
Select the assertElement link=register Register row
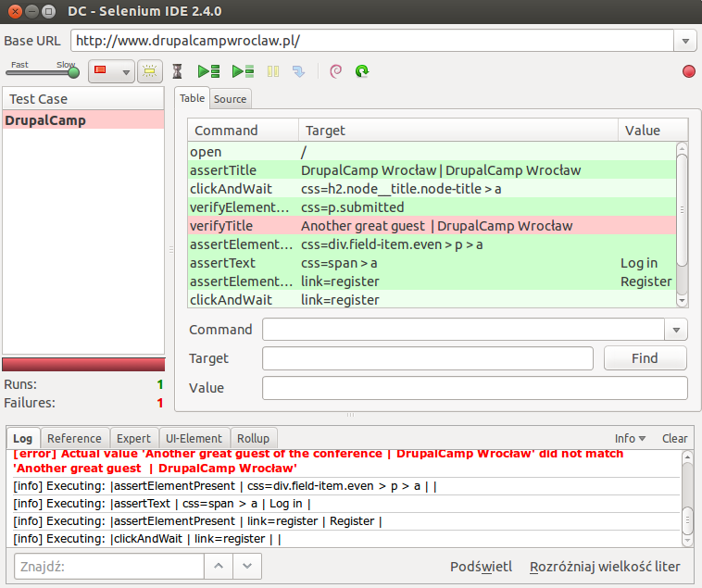432,281
